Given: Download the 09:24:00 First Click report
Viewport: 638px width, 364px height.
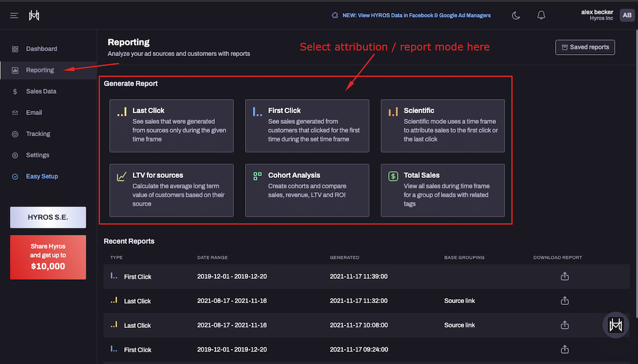Looking at the screenshot, I should pyautogui.click(x=564, y=349).
